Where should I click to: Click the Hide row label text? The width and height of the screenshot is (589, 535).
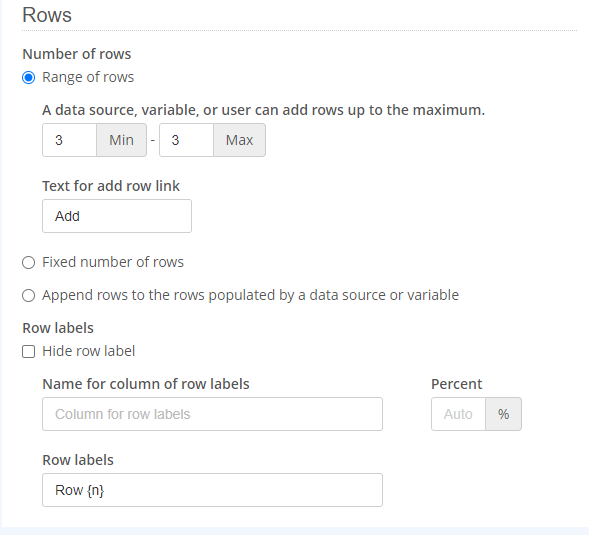click(x=89, y=351)
